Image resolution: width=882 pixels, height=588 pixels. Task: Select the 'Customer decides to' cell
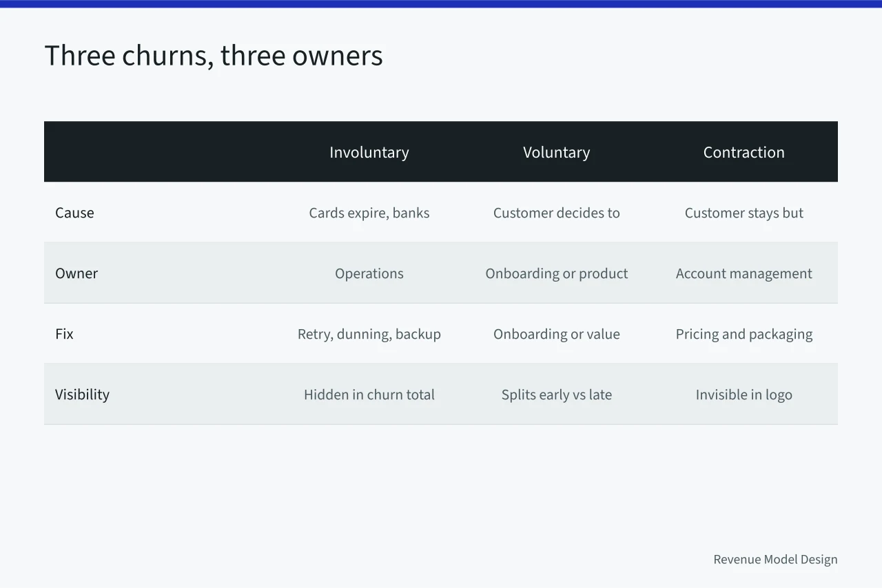coord(557,213)
